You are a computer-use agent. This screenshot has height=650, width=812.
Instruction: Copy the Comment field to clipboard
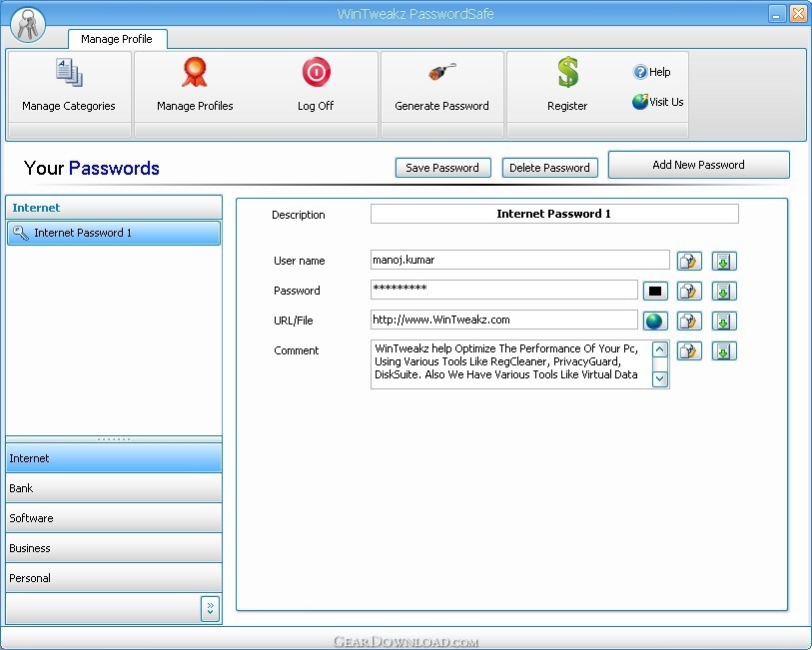[x=689, y=350]
